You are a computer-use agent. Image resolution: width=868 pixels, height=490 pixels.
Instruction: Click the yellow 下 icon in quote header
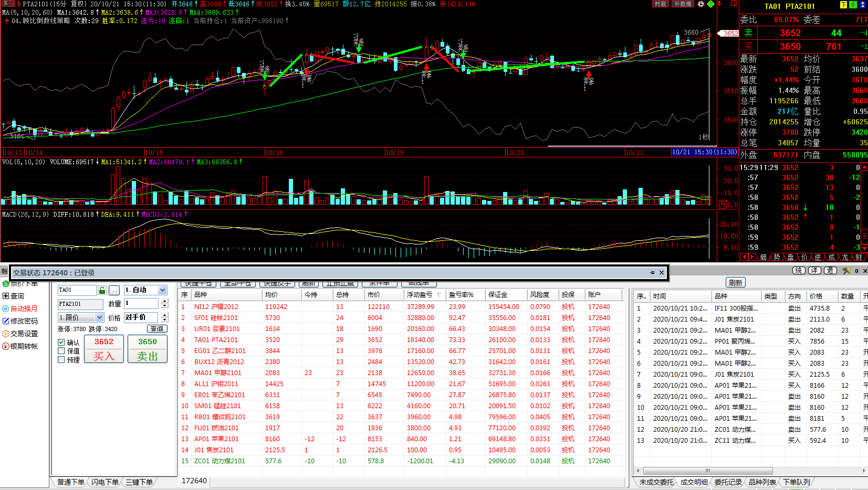coord(843,5)
